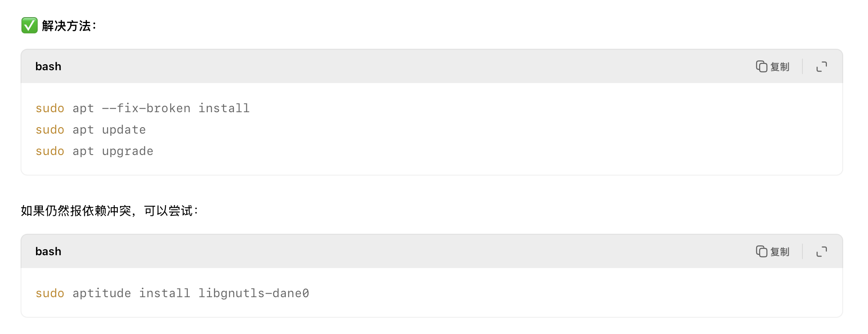The image size is (868, 334).
Task: Click the bash language label of first block
Action: click(x=48, y=66)
